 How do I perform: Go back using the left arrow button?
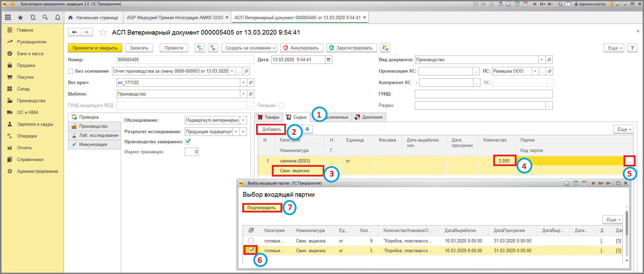coord(74,32)
